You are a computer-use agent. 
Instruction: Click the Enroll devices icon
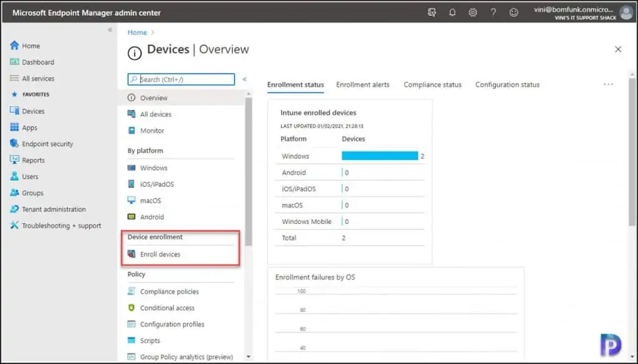pos(131,254)
